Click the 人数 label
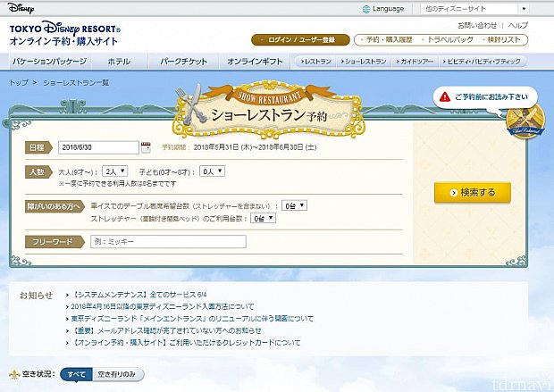 pyautogui.click(x=38, y=172)
